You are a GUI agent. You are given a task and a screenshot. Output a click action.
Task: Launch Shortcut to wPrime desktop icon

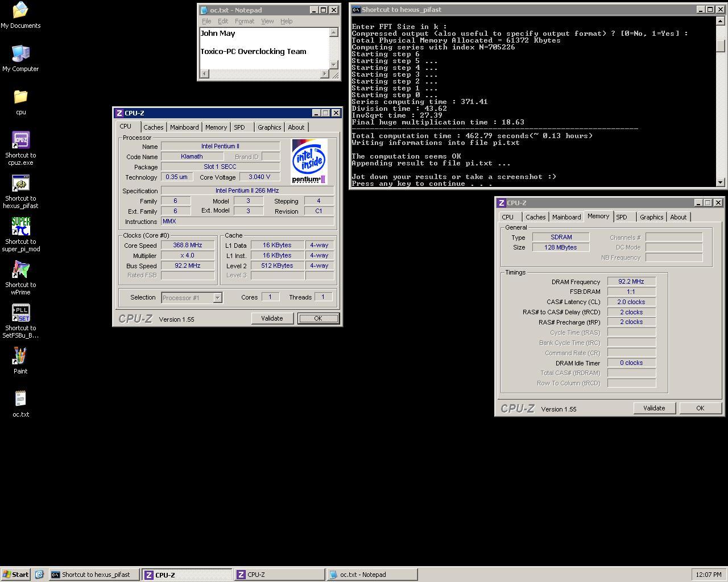click(20, 278)
